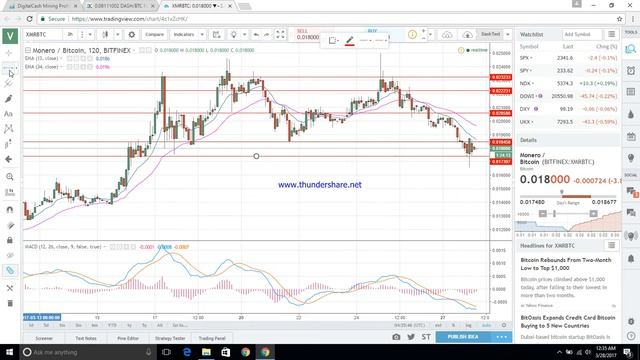Image resolution: width=640 pixels, height=360 pixels.
Task: Click the TradingView logo
Action: pos(10,36)
